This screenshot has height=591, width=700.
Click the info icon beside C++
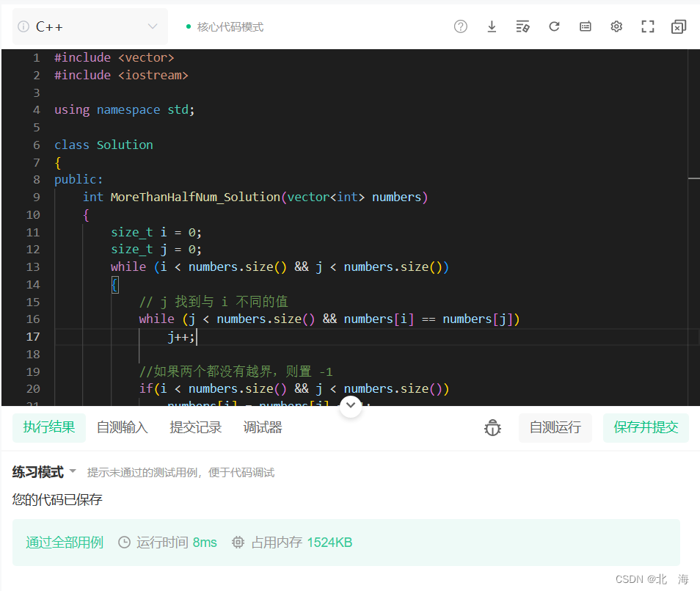[23, 27]
